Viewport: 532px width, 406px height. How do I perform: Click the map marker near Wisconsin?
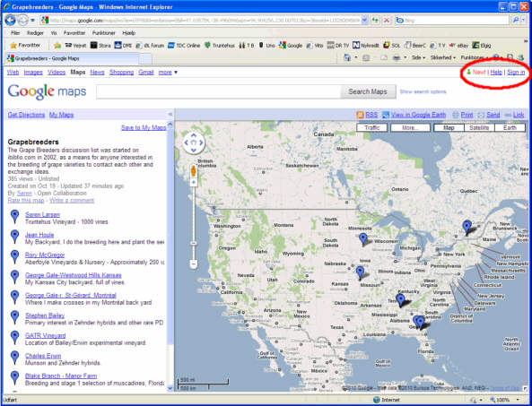[363, 239]
